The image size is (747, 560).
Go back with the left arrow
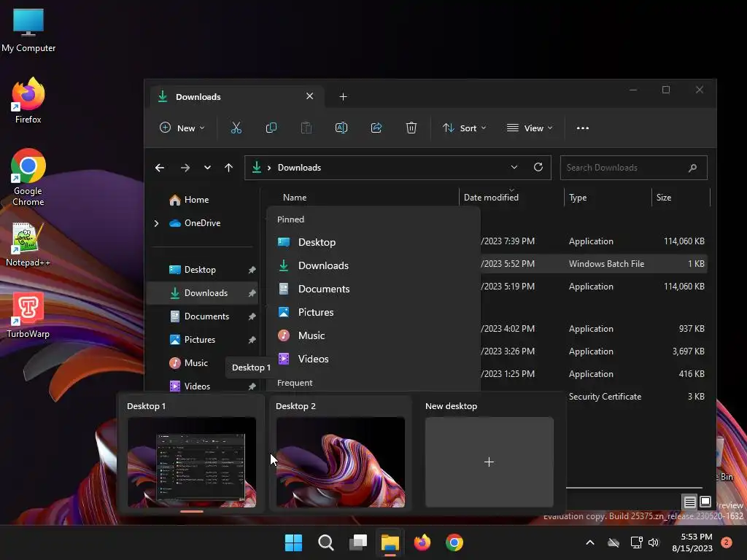(x=160, y=168)
